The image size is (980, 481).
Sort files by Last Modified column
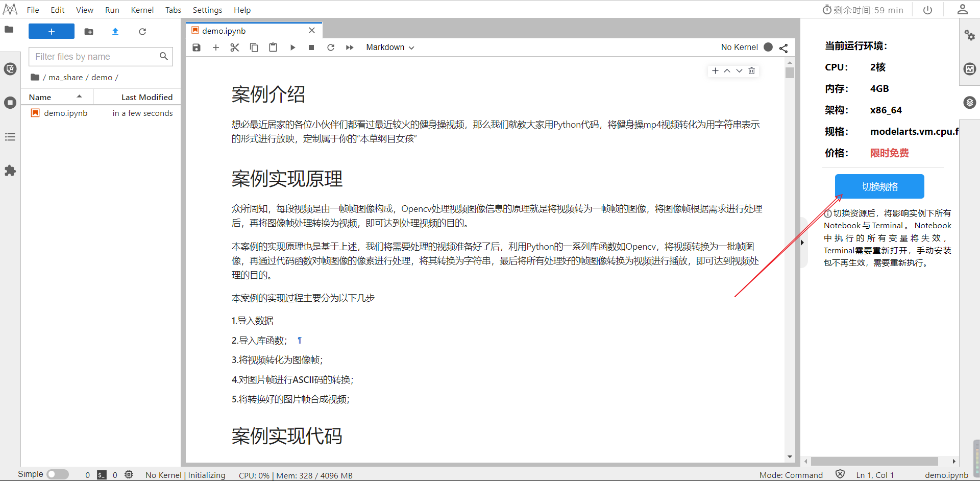137,97
